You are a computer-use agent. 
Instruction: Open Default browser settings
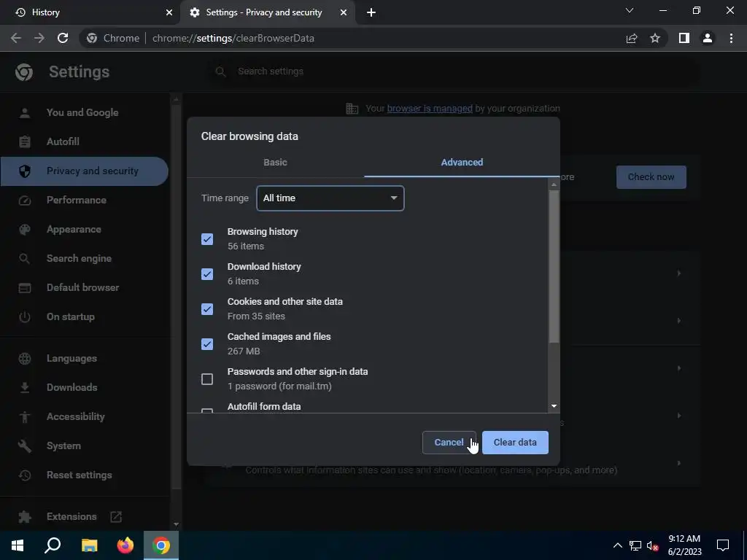coord(83,287)
